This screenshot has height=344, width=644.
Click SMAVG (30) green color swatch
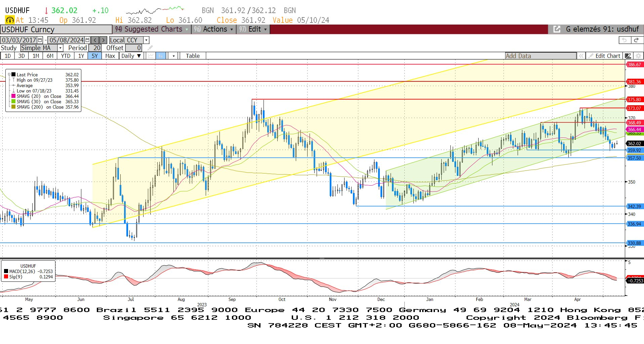point(13,102)
